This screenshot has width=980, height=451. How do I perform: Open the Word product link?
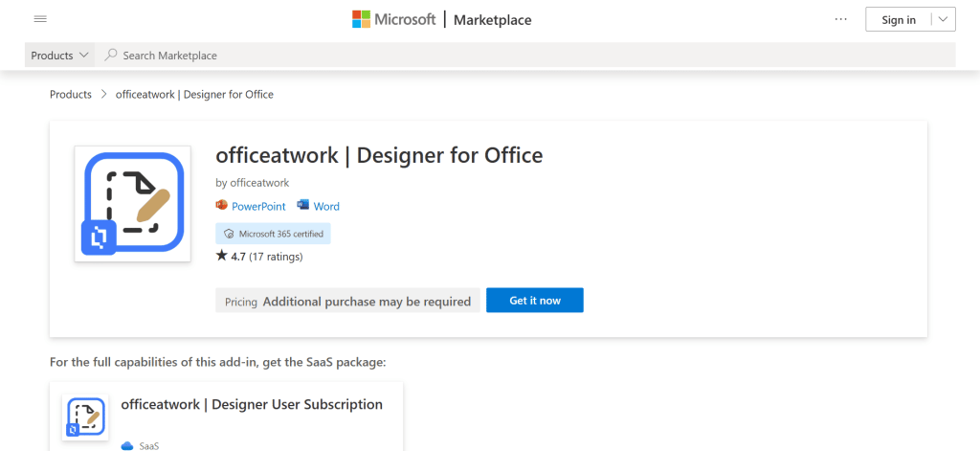[x=326, y=206]
